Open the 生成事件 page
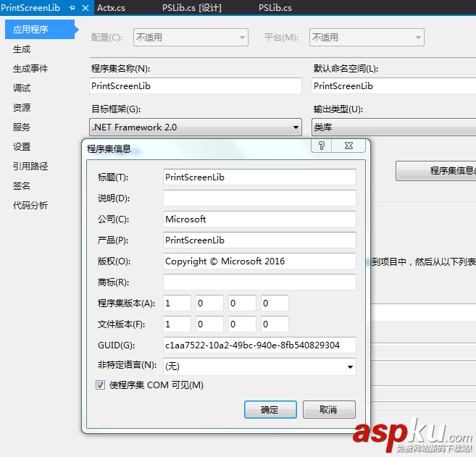The width and height of the screenshot is (476, 457). tap(30, 69)
